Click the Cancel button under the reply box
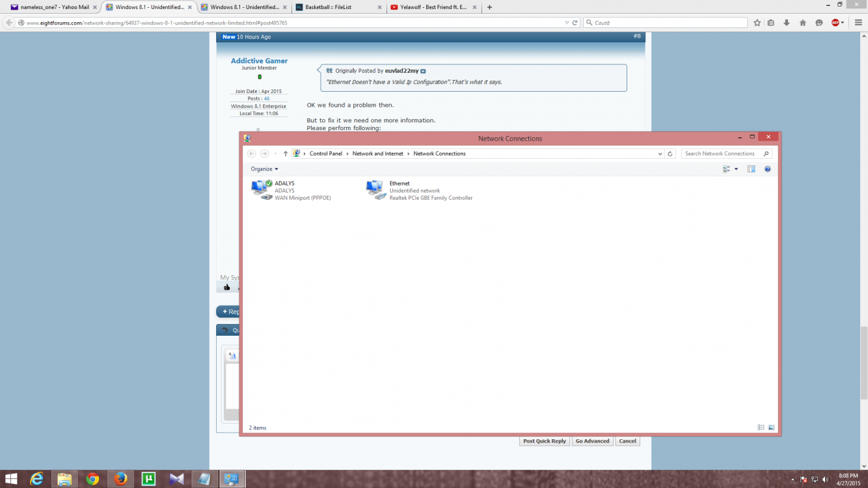Viewport: 868px width, 488px height. click(627, 441)
